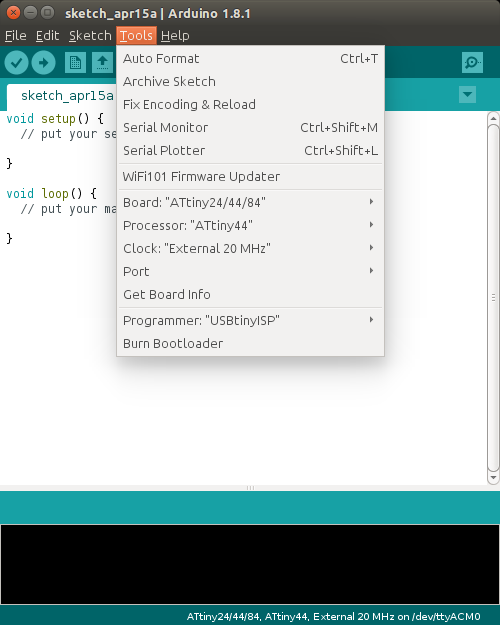Image resolution: width=500 pixels, height=625 pixels.
Task: Select the sketch_apr15a editor tab
Action: click(62, 96)
